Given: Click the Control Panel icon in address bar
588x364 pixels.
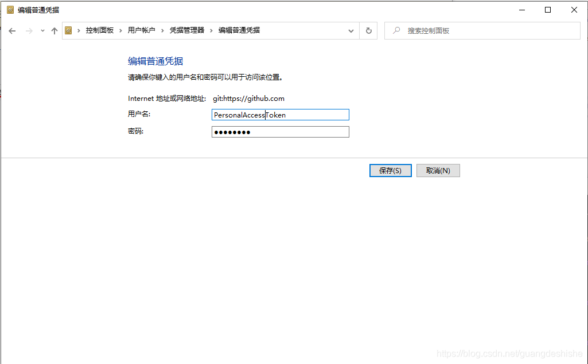Looking at the screenshot, I should click(x=68, y=30).
